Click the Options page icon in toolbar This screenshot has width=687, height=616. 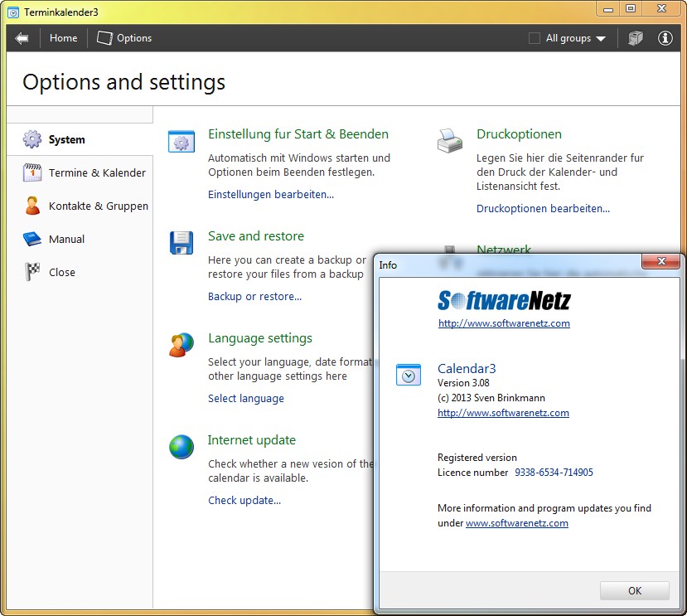[104, 38]
